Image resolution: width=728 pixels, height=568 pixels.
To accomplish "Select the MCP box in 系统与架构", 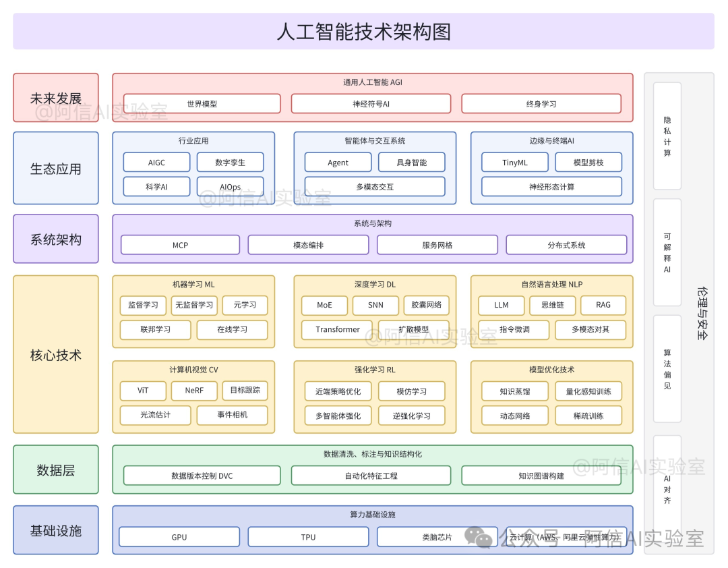I will [180, 245].
